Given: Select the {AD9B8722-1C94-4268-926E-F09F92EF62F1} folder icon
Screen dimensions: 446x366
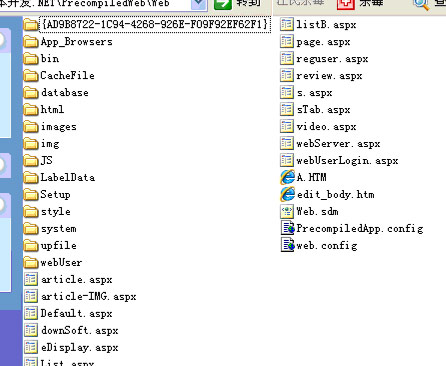Looking at the screenshot, I should click(31, 25).
